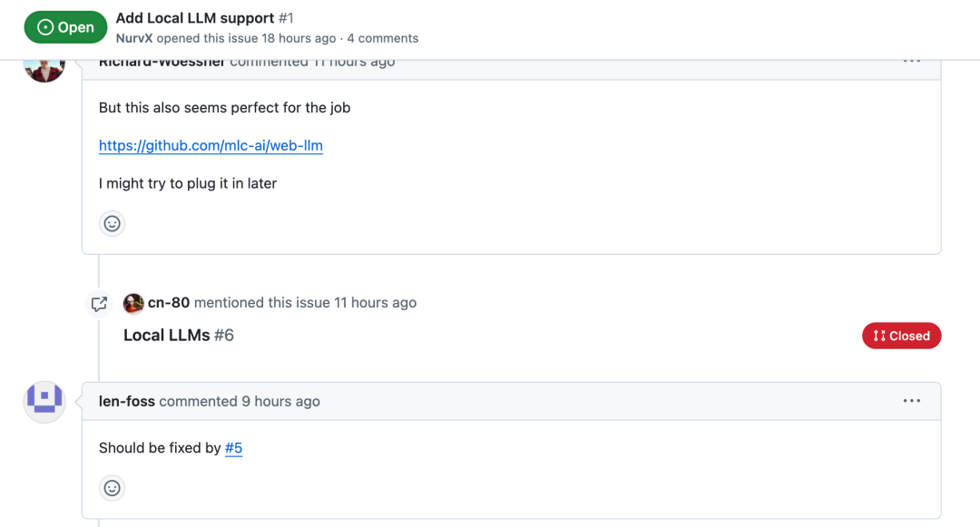Click the green Open status badge
The height and width of the screenshot is (527, 980).
click(x=65, y=27)
